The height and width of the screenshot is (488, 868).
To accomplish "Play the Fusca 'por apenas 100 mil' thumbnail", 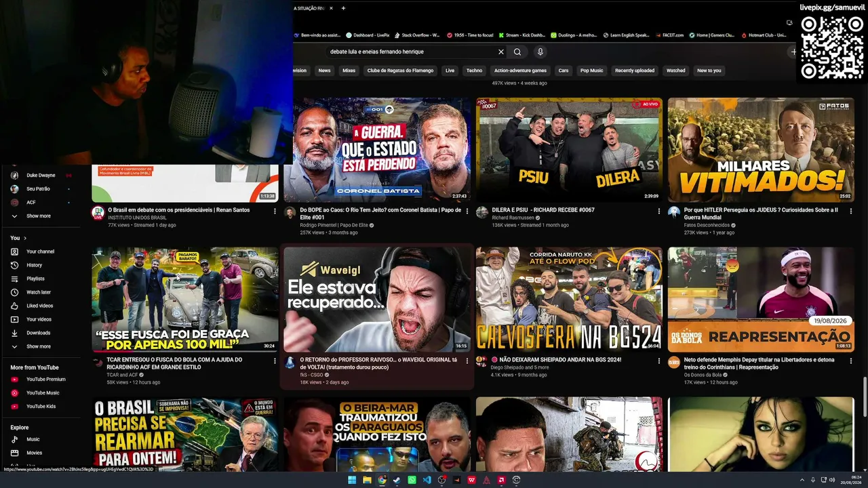I will pyautogui.click(x=185, y=300).
